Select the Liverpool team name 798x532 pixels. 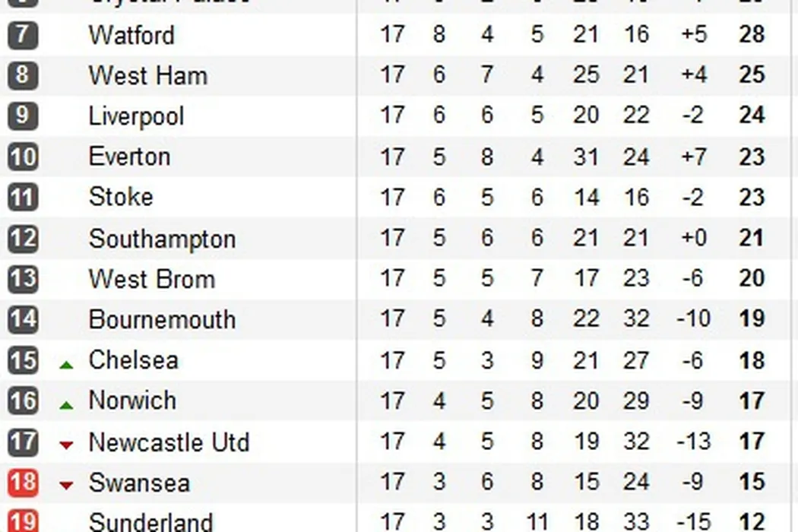(x=136, y=116)
